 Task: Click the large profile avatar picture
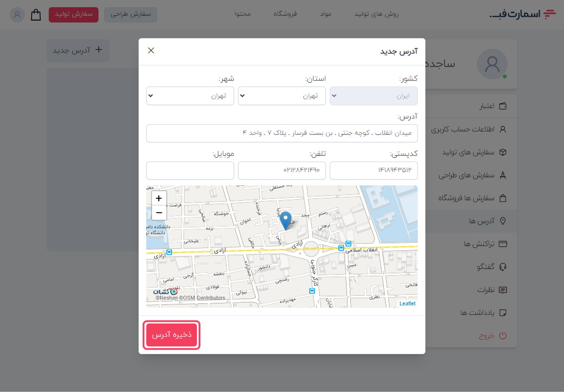click(492, 64)
